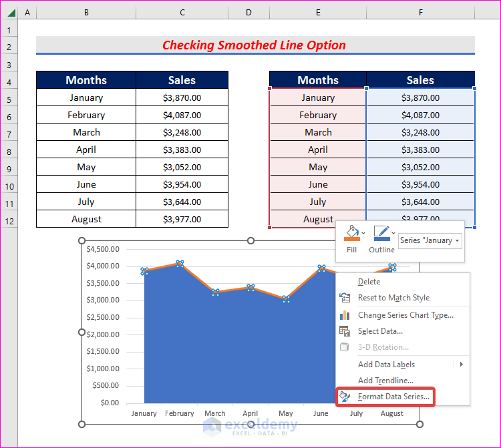Click the Checking Smoothed Line Option title cell
Screen dimensions: 501x448
[255, 45]
